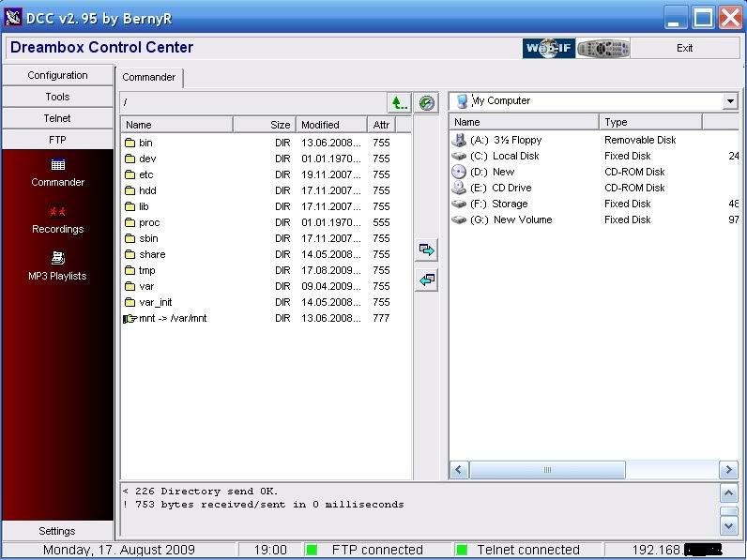Select the tmp folder row
Image resolution: width=747 pixels, height=560 pixels.
pos(266,270)
